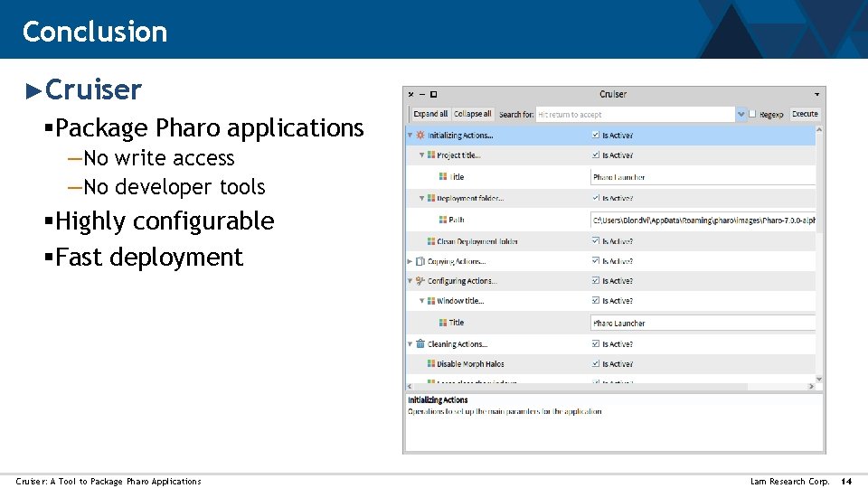This screenshot has width=868, height=488.
Task: Minimize the Cruiser window
Action: point(422,95)
